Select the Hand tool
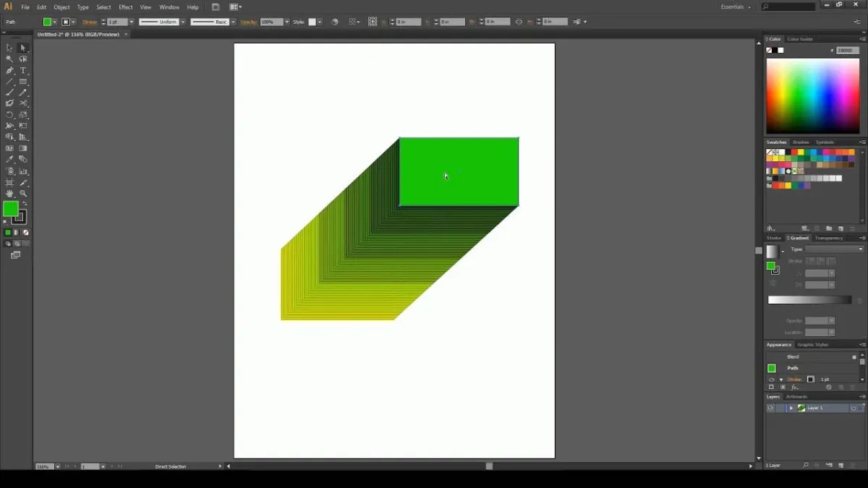The height and width of the screenshot is (488, 868). pyautogui.click(x=9, y=194)
